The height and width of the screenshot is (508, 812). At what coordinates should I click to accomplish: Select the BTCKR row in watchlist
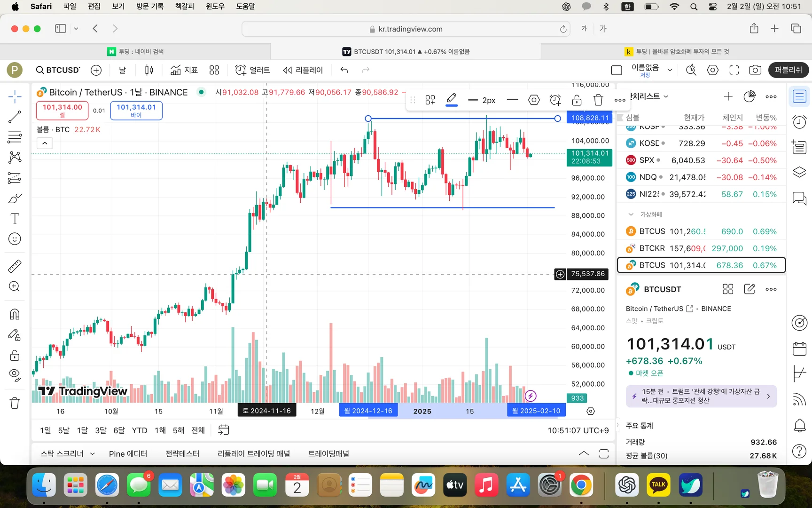coord(701,248)
